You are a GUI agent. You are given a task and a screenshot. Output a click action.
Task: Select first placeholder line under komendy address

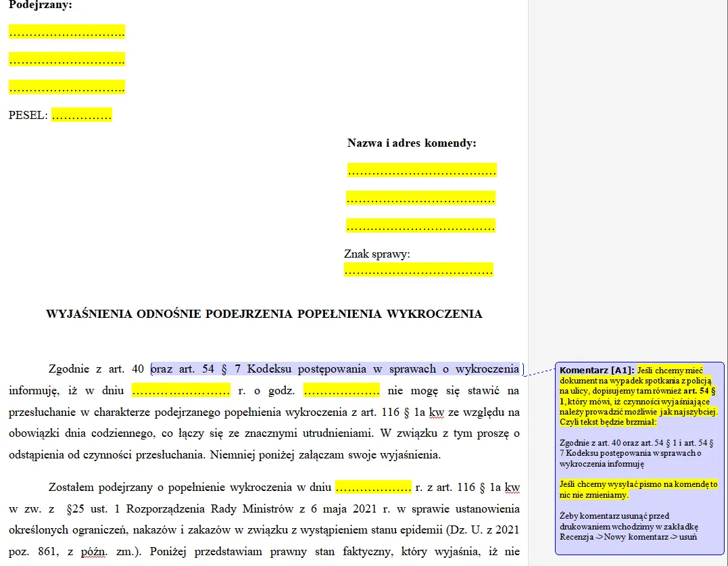(x=422, y=170)
